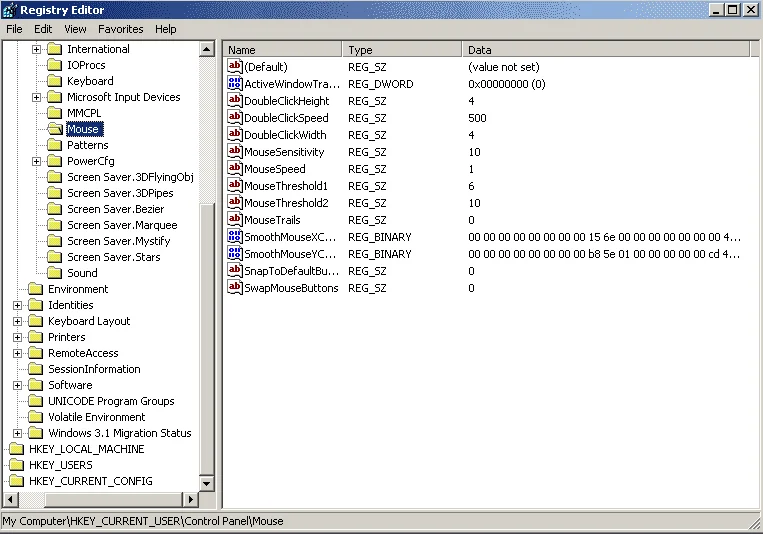The image size is (763, 534).
Task: Open the Favorites menu
Action: pos(120,29)
